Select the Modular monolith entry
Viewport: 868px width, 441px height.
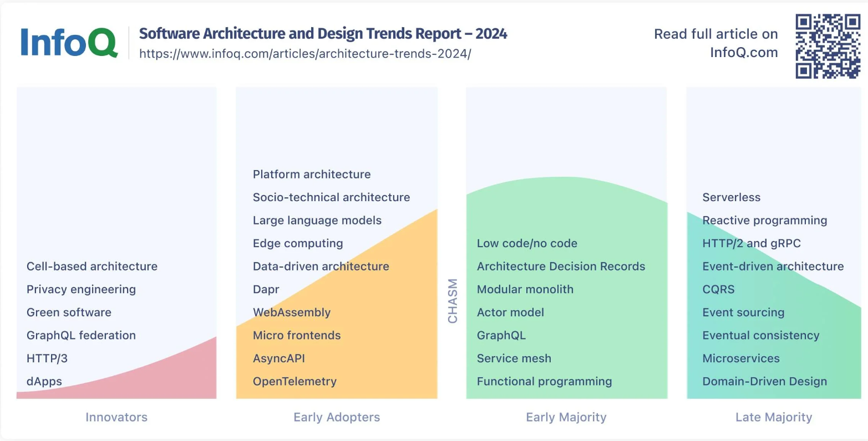(525, 289)
